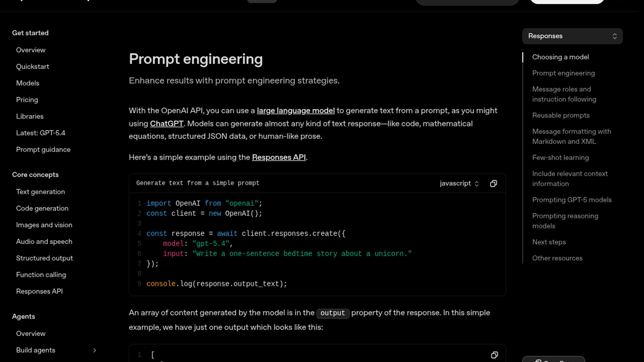Open the Prompt guidance page
644x362 pixels.
pyautogui.click(x=43, y=149)
